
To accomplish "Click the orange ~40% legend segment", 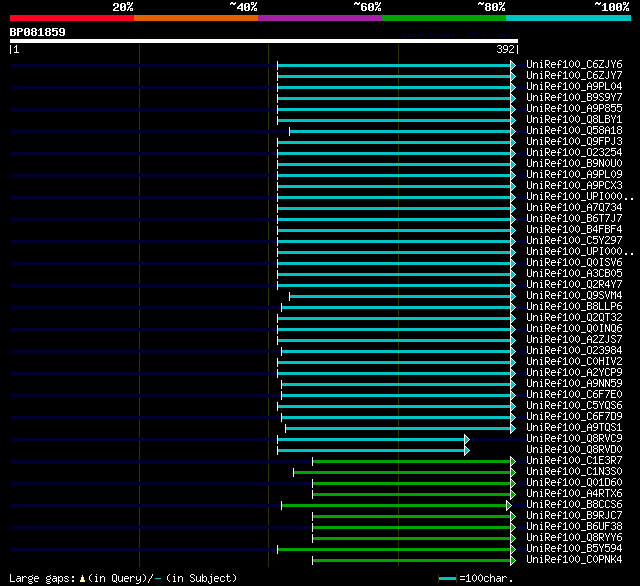I will click(x=196, y=18).
